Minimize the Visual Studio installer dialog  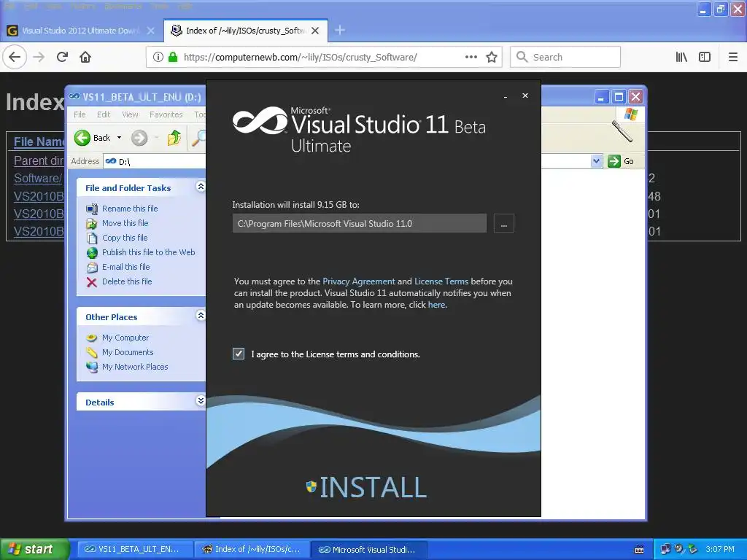click(x=506, y=96)
